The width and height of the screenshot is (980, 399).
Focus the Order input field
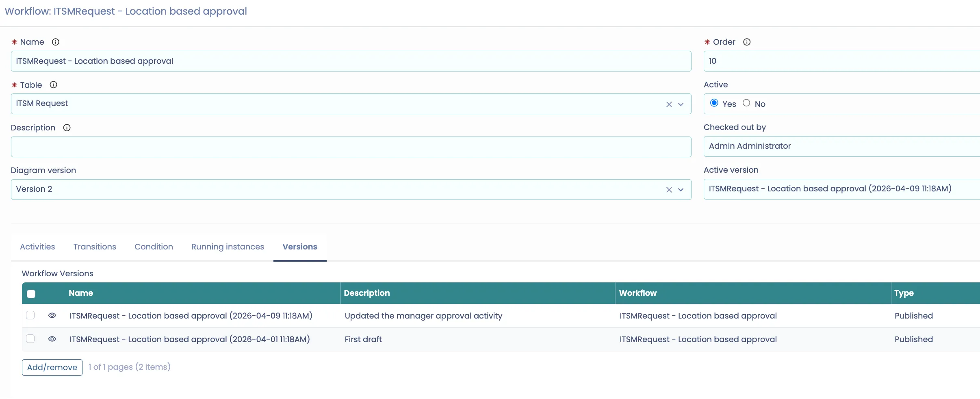click(842, 61)
